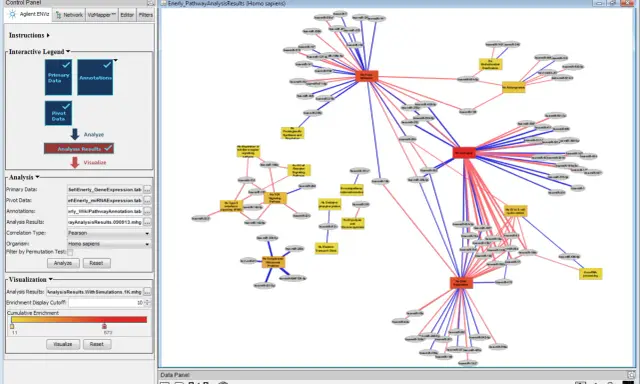Click the Visualize label in the legend
Image resolution: width=640 pixels, height=384 pixels.
95,162
